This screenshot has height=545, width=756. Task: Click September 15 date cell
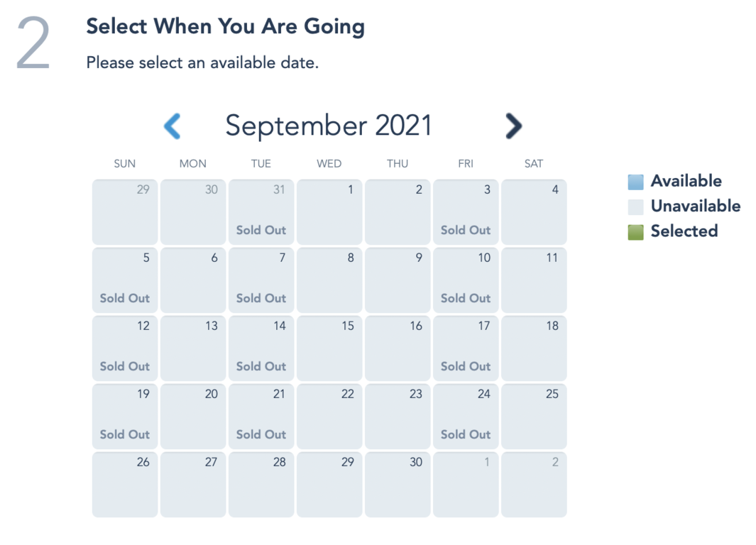[x=329, y=348]
